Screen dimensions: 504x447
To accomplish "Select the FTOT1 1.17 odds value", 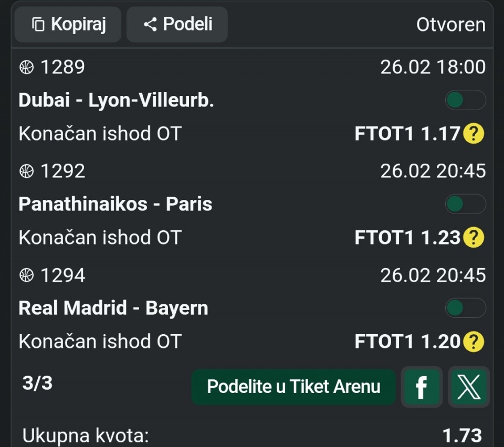I will 407,134.
